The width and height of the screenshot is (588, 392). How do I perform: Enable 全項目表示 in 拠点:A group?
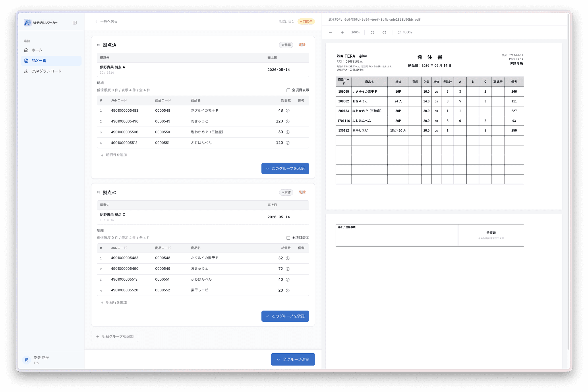[x=288, y=90]
